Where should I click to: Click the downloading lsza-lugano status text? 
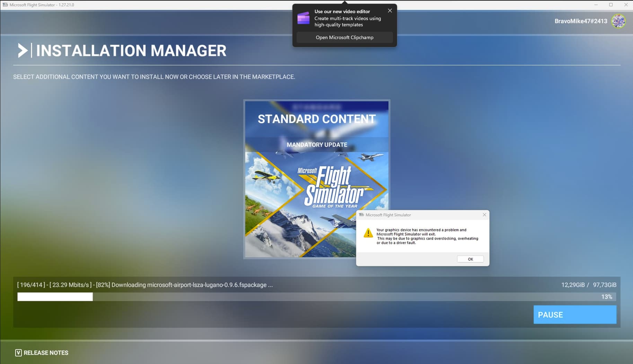click(x=145, y=285)
